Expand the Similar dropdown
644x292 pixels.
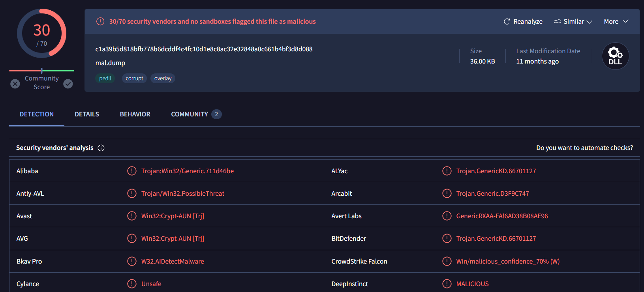(573, 22)
